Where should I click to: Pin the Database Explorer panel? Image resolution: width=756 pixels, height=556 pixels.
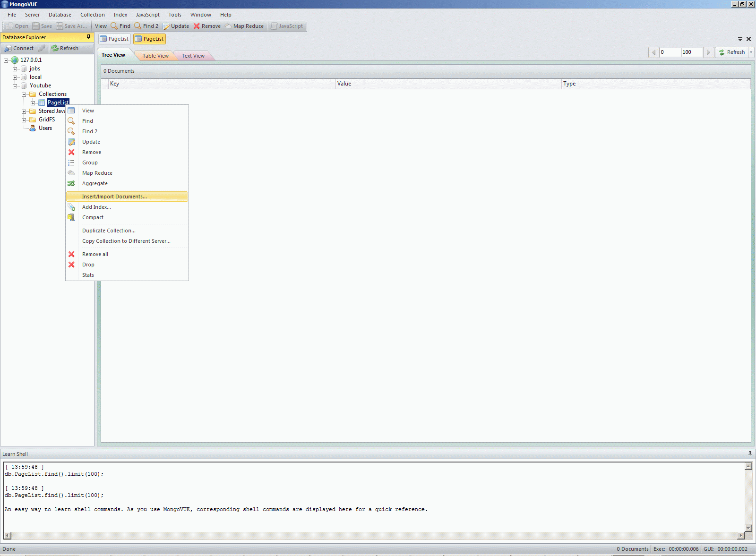tap(88, 37)
